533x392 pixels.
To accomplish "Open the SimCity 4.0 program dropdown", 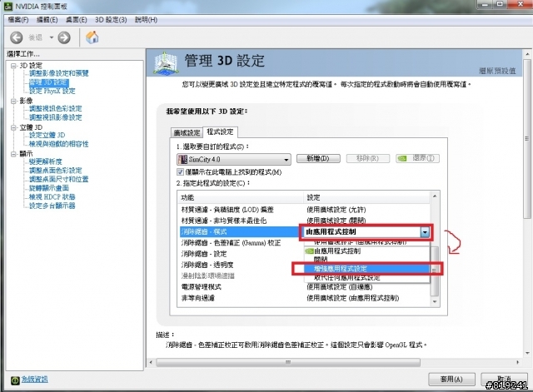I will (234, 159).
